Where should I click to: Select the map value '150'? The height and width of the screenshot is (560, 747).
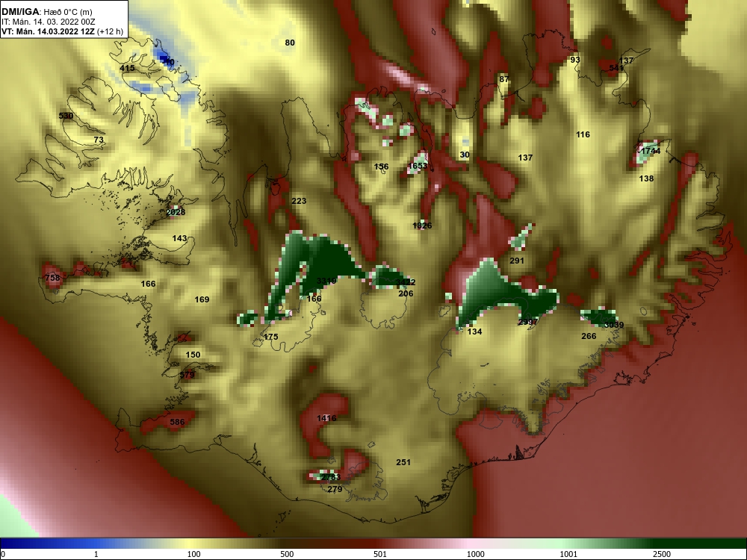(x=193, y=355)
